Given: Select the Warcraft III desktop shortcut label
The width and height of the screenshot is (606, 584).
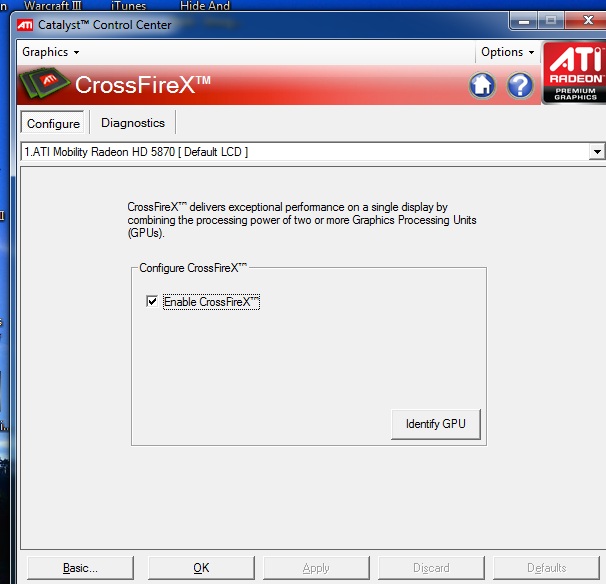Looking at the screenshot, I should 53,5.
